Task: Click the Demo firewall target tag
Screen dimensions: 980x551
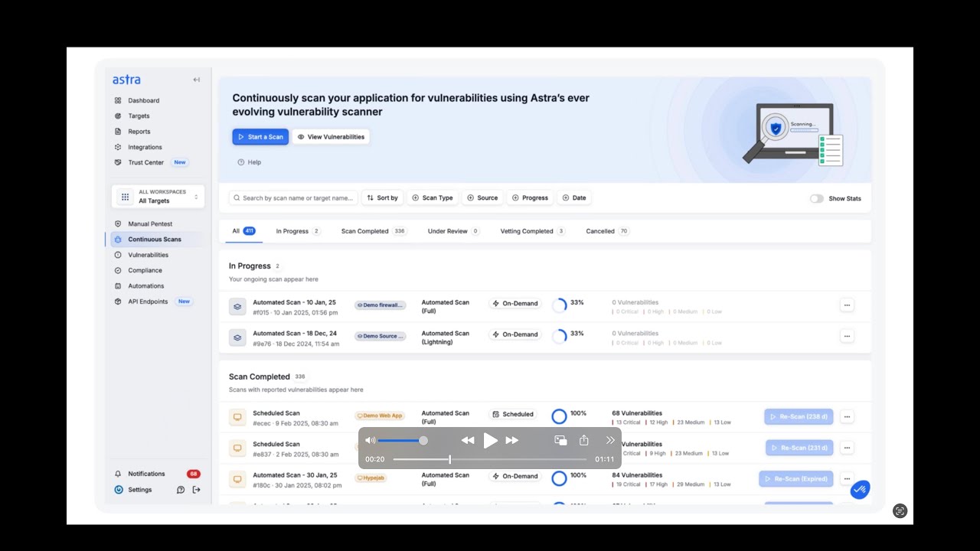Action: pyautogui.click(x=380, y=305)
